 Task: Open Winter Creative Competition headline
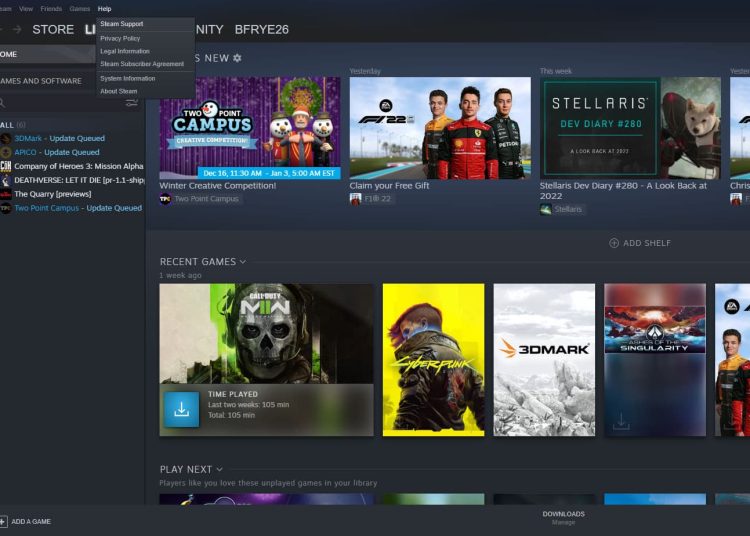[218, 186]
